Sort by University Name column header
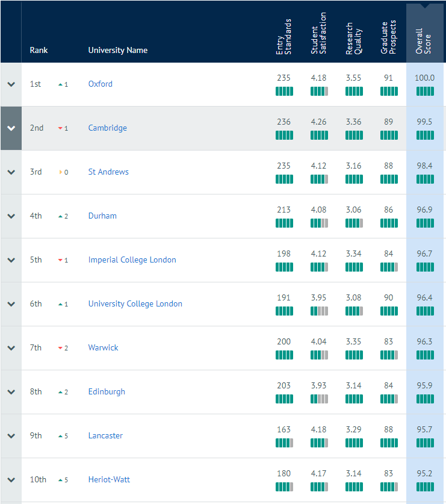446x504 pixels. coord(117,50)
